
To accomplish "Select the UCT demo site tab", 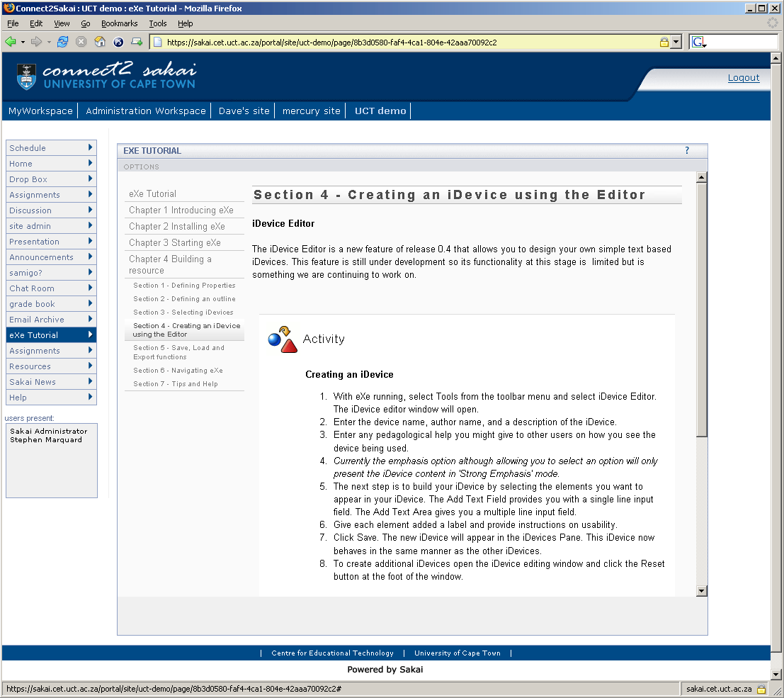I will pos(380,111).
